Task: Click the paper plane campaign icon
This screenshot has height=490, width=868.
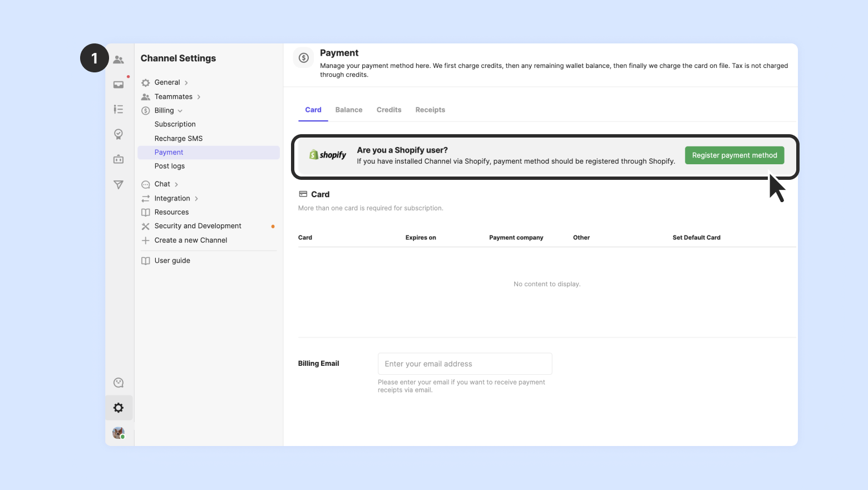Action: (119, 185)
